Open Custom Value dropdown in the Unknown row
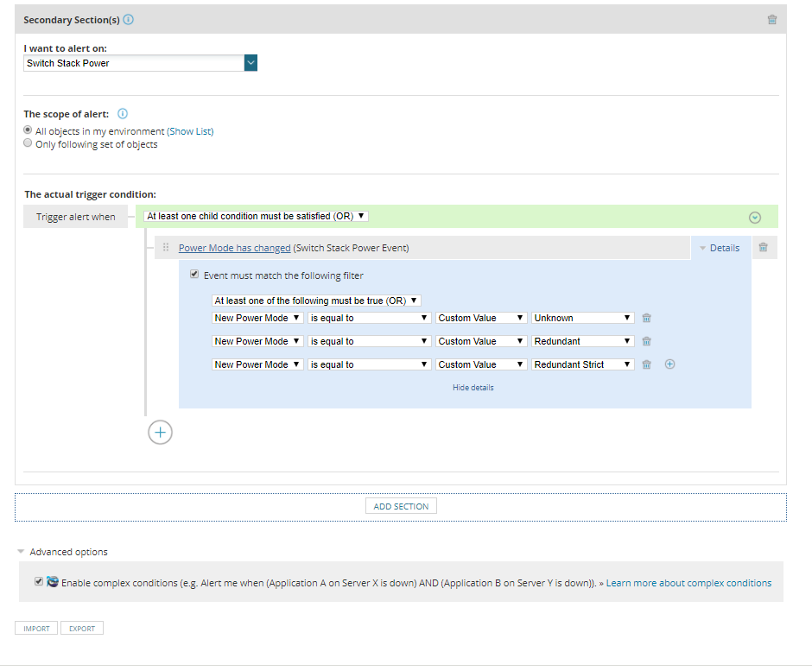This screenshot has height=671, width=812. pos(481,318)
